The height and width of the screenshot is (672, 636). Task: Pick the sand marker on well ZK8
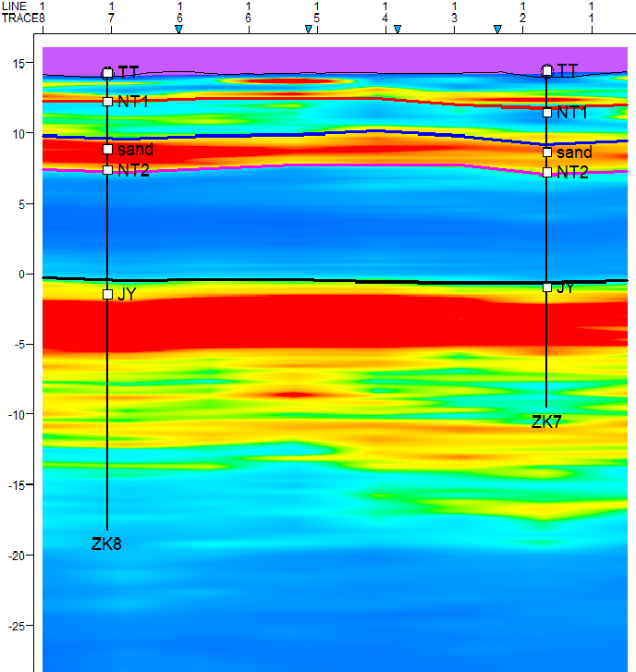pyautogui.click(x=107, y=149)
